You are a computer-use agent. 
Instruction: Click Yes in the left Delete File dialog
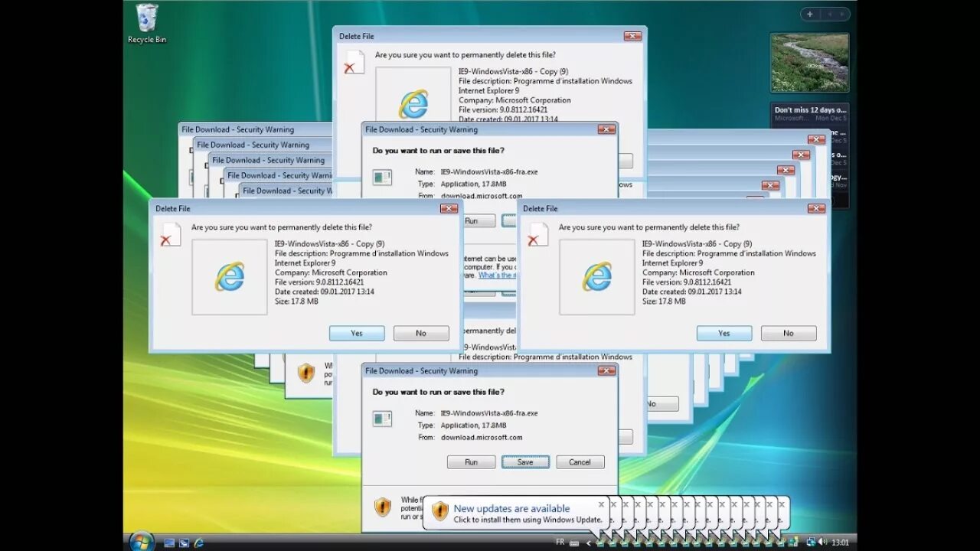[357, 333]
